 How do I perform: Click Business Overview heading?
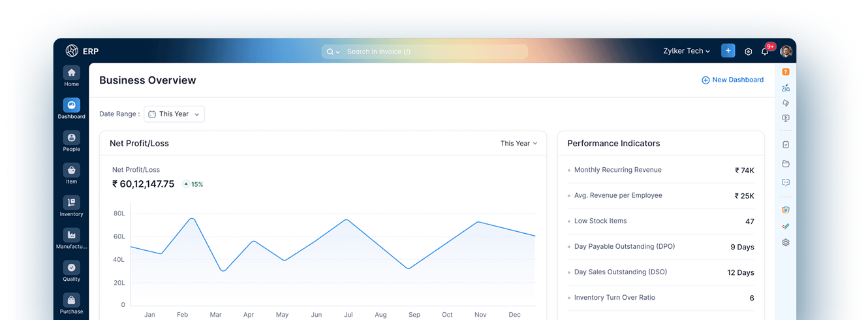click(147, 80)
